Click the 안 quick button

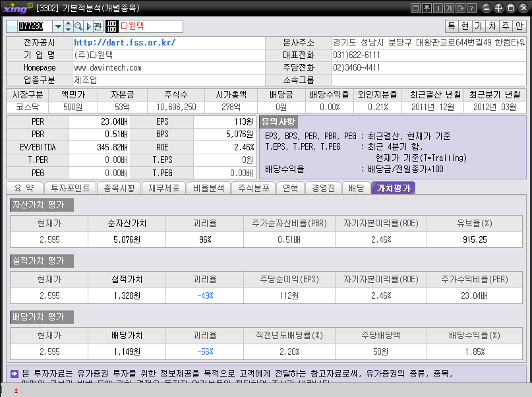(519, 26)
